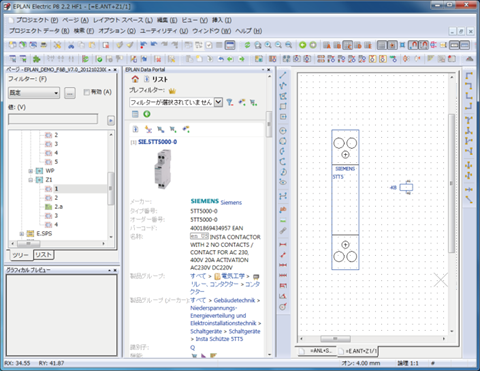480x371 pixels.
Task: Expand the E.SPS tree node
Action: tap(21, 234)
